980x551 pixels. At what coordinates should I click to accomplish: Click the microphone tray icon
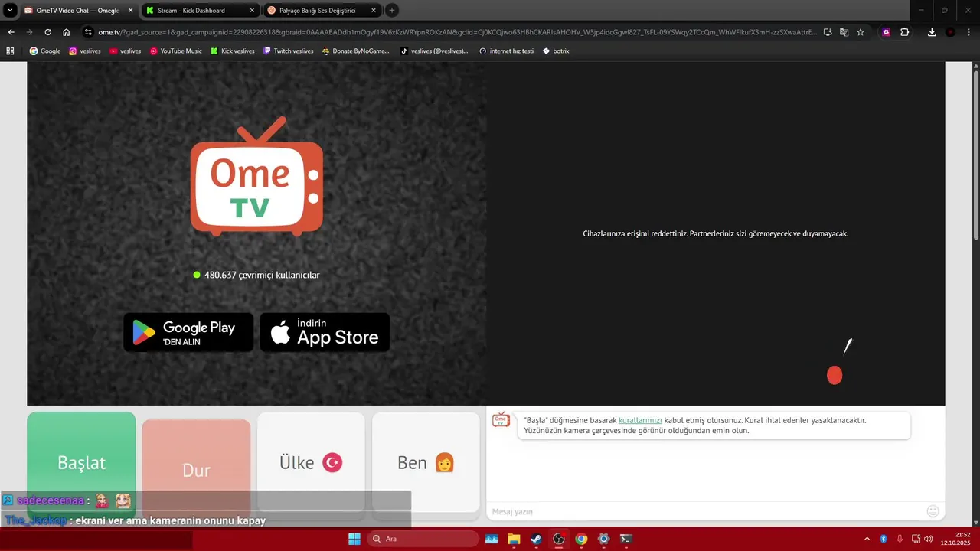900,539
